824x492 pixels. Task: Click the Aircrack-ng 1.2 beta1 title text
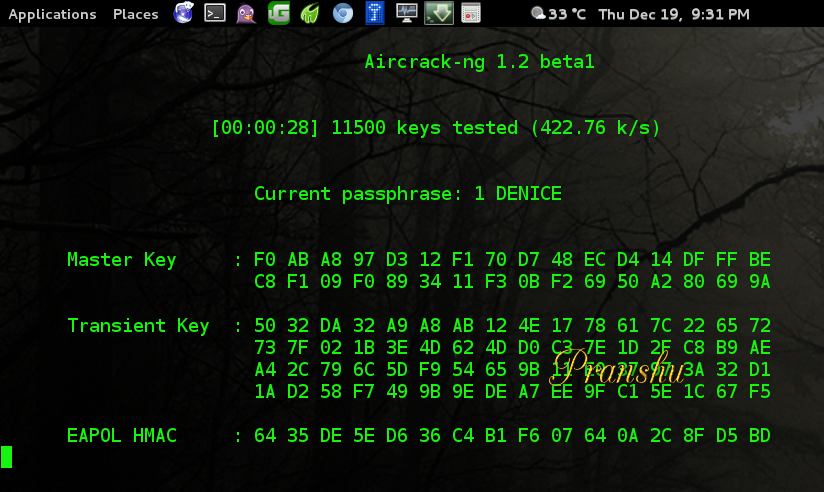479,62
